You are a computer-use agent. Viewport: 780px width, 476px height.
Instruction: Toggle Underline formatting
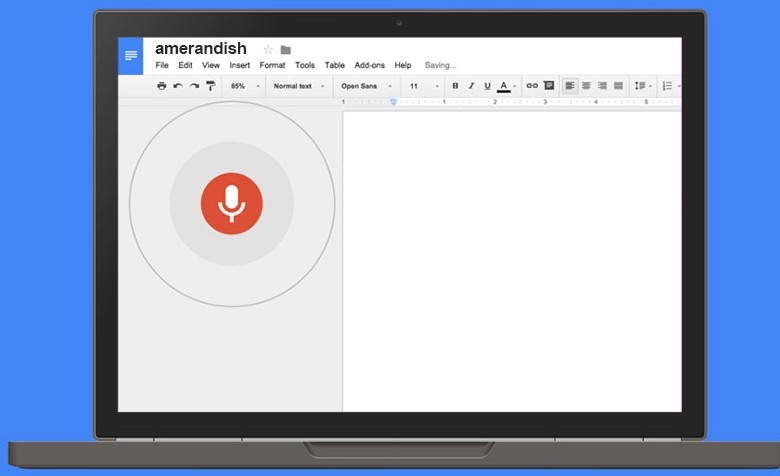pos(487,86)
